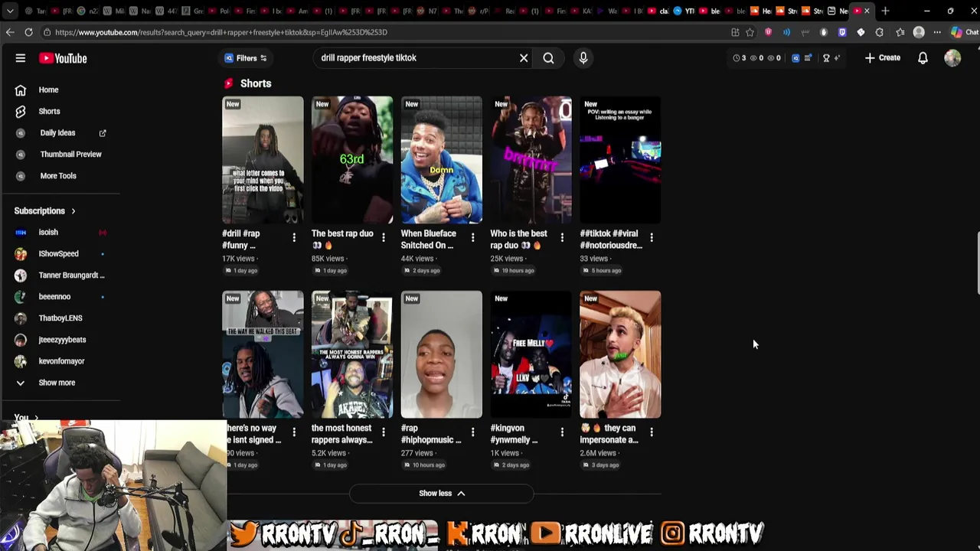Play the '#kingvon #ynwmelly' short thumbnail
The image size is (980, 551).
(x=531, y=354)
